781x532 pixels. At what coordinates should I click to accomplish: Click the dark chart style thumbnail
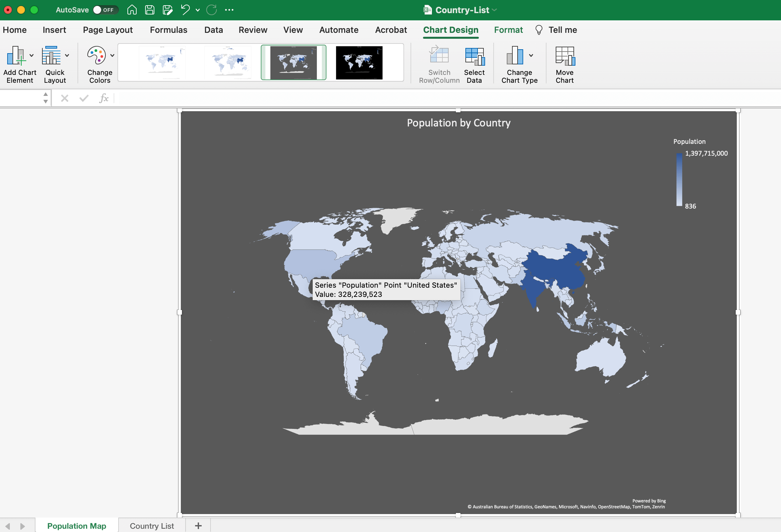click(x=359, y=62)
